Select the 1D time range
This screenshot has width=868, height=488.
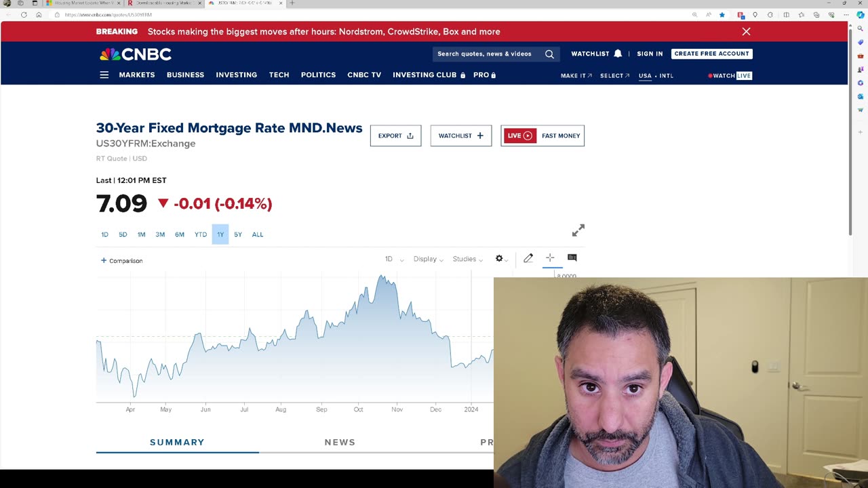point(104,235)
